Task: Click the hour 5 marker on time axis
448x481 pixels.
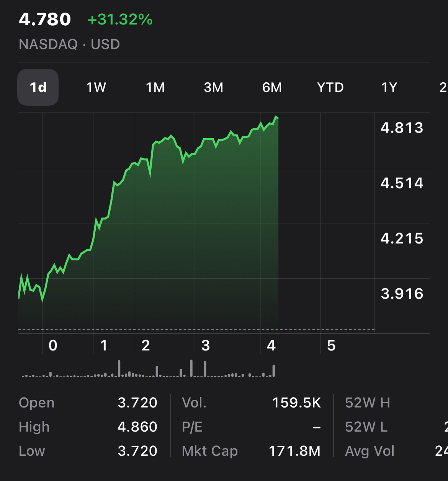Action: click(x=331, y=345)
